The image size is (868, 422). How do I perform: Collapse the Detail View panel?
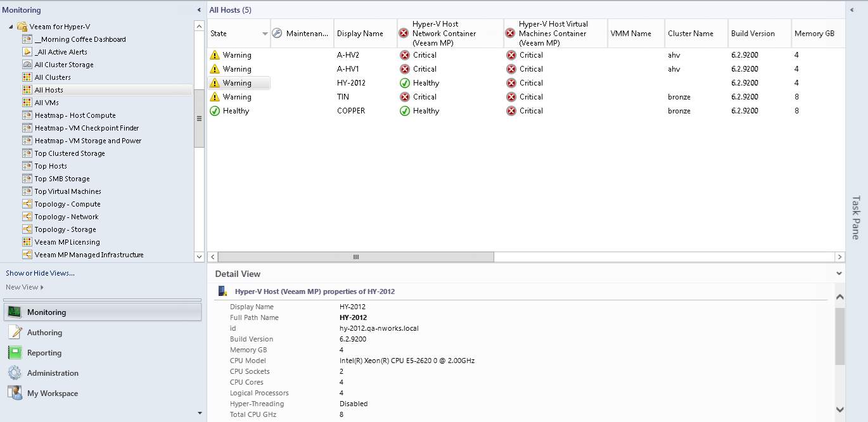(839, 274)
